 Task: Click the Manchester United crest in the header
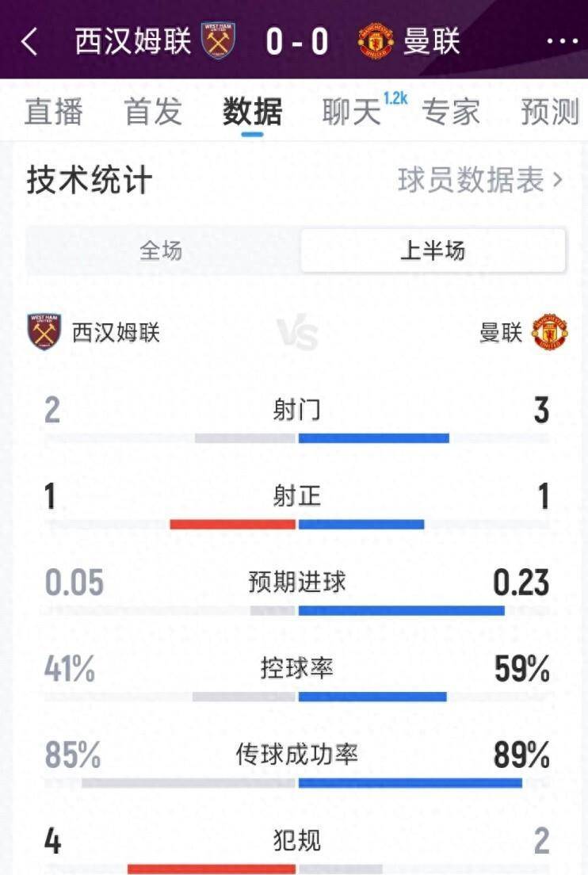coord(376,42)
